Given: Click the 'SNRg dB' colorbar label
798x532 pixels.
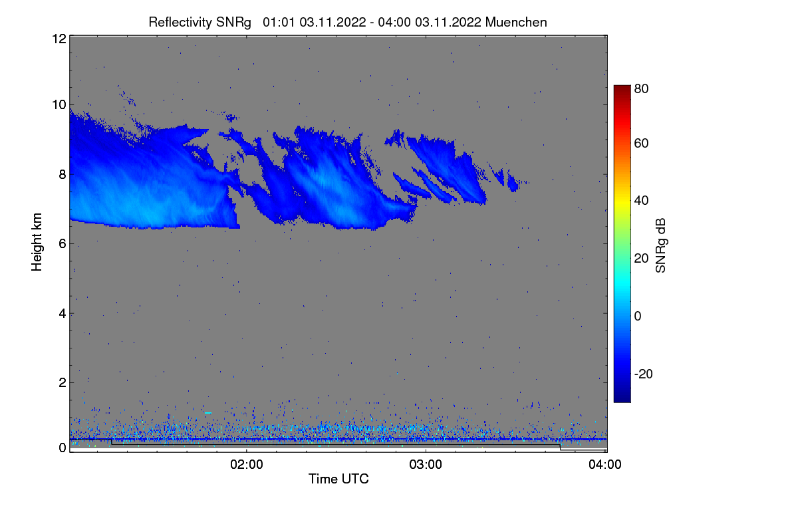Looking at the screenshot, I should (660, 246).
